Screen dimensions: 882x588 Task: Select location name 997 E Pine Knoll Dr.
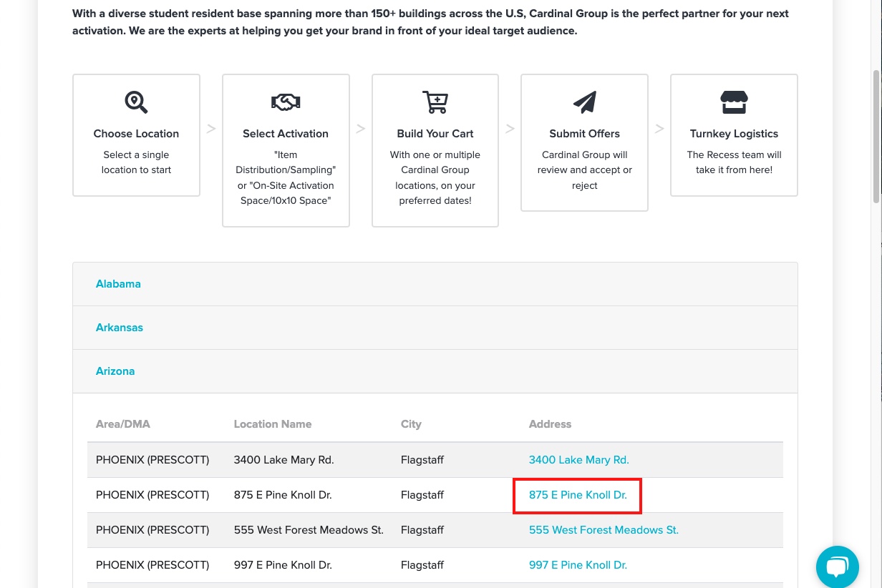283,565
